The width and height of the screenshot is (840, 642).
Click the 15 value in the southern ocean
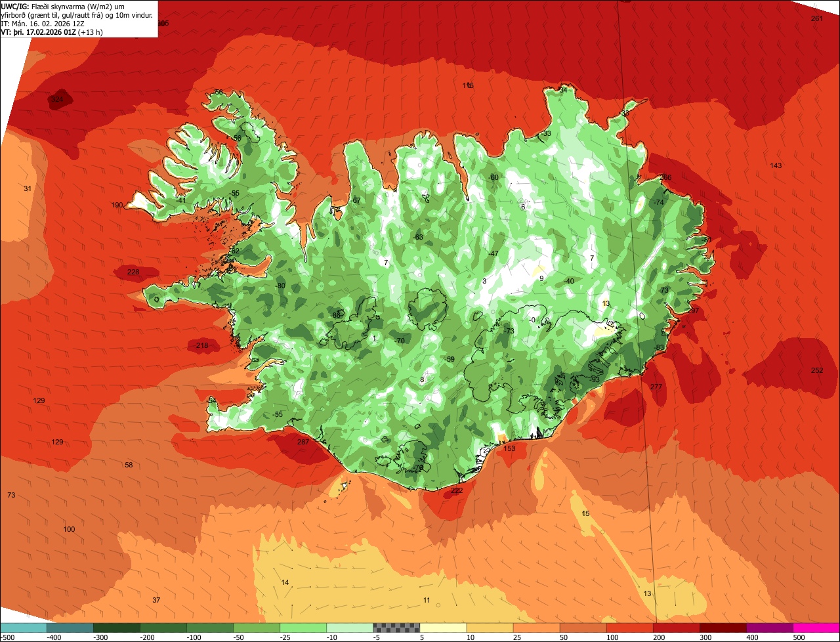[x=586, y=513]
